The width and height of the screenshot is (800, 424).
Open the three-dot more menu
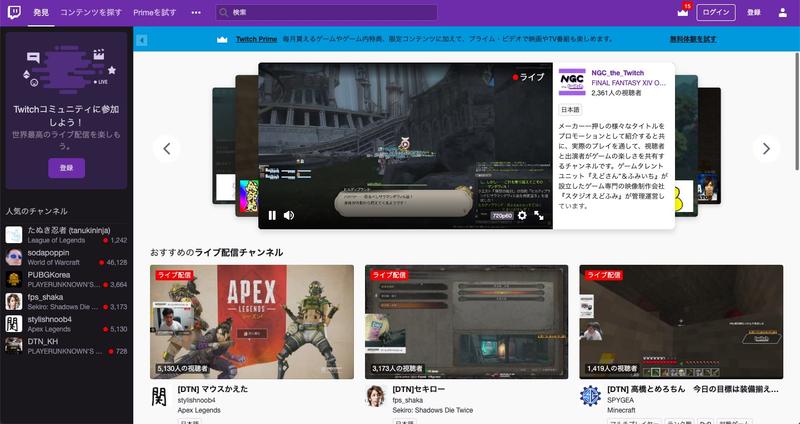[x=196, y=12]
